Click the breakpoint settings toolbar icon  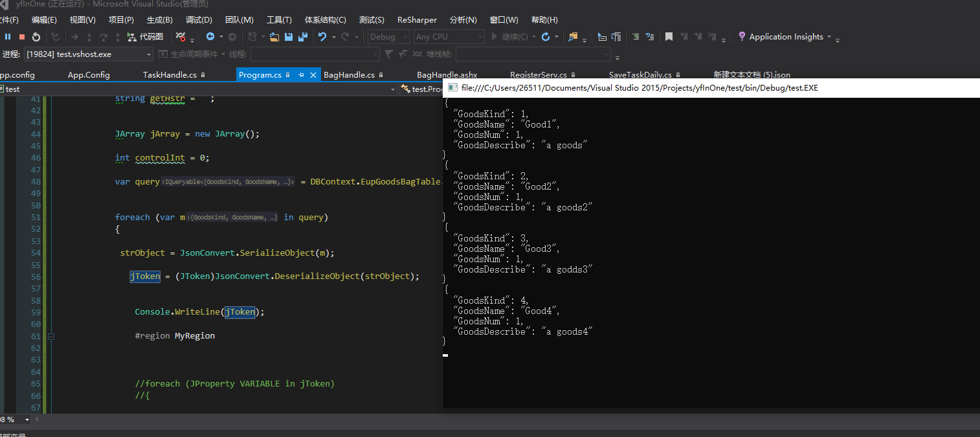click(x=181, y=37)
